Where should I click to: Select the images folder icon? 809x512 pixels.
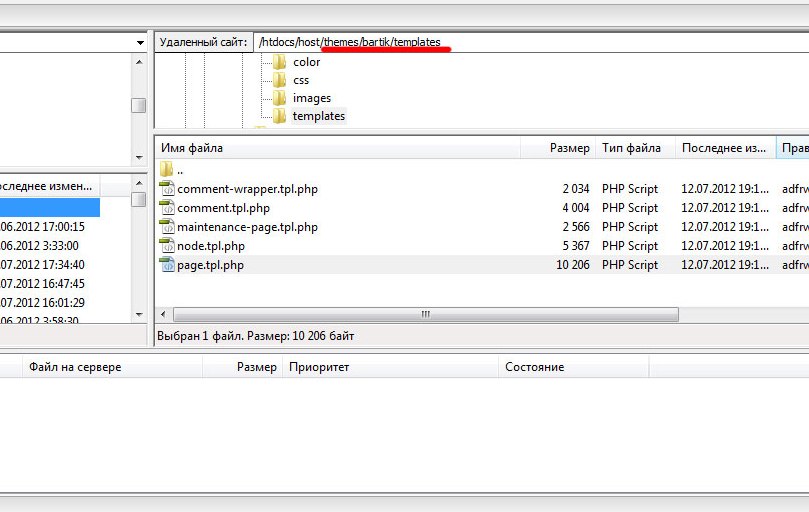coord(279,98)
